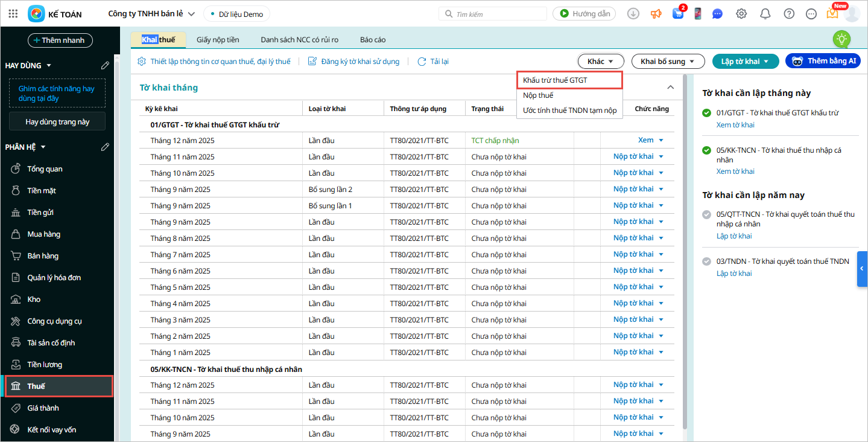This screenshot has height=442, width=868.
Task: Choose Nộp thuế from the Khác menu
Action: tap(538, 95)
